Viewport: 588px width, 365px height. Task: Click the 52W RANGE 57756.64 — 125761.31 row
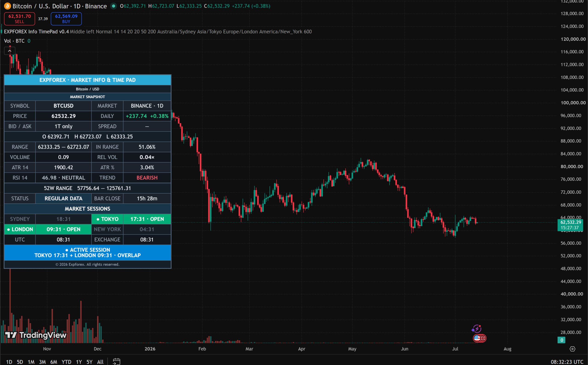(x=88, y=188)
